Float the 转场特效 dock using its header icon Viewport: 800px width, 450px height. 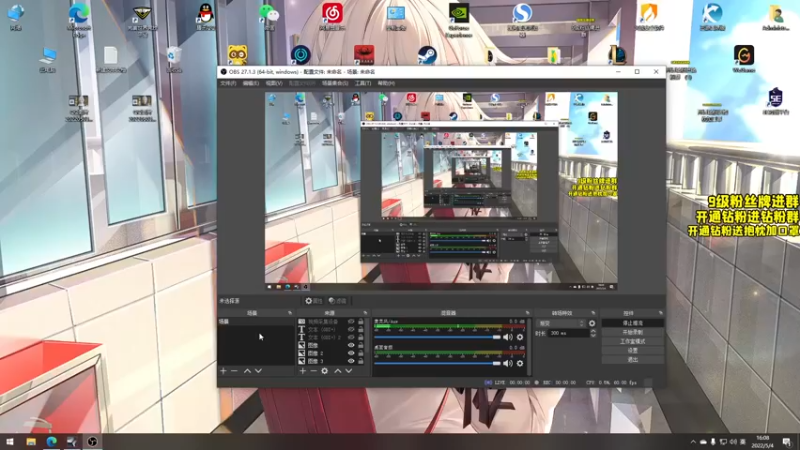click(593, 313)
